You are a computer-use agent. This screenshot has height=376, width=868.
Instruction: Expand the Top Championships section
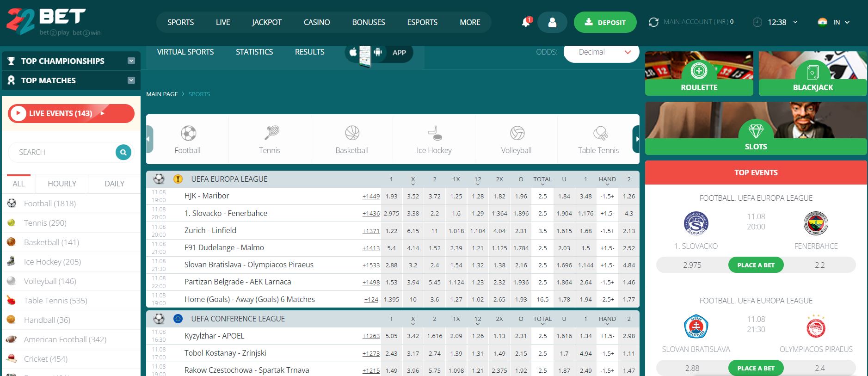click(x=131, y=61)
